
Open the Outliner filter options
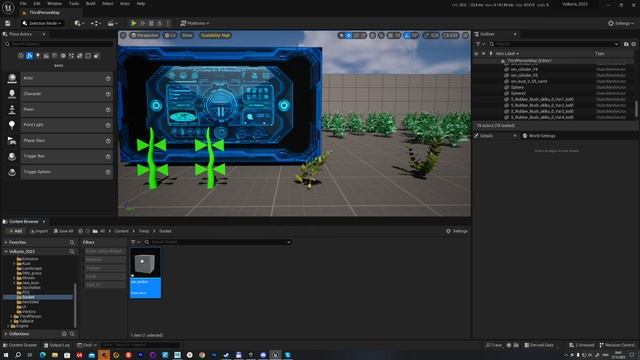pos(480,44)
